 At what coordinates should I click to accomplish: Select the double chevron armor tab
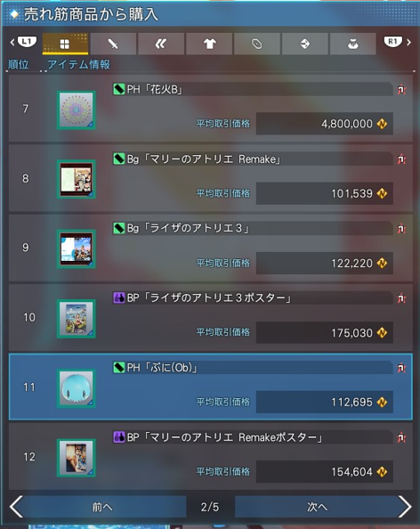point(161,44)
